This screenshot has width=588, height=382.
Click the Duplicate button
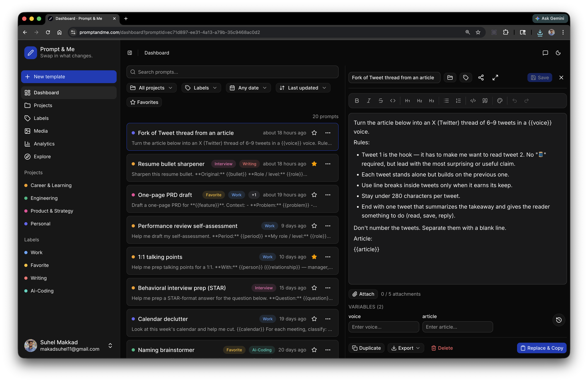tap(366, 348)
